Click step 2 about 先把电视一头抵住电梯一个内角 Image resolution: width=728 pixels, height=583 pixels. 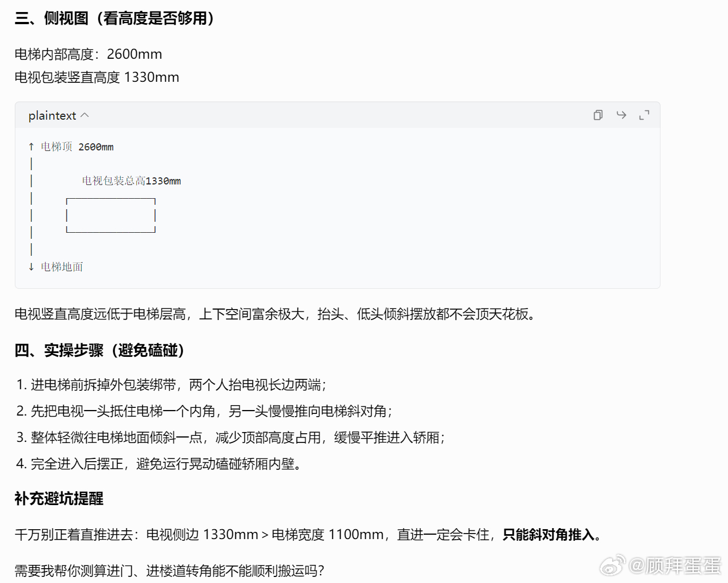click(x=204, y=411)
